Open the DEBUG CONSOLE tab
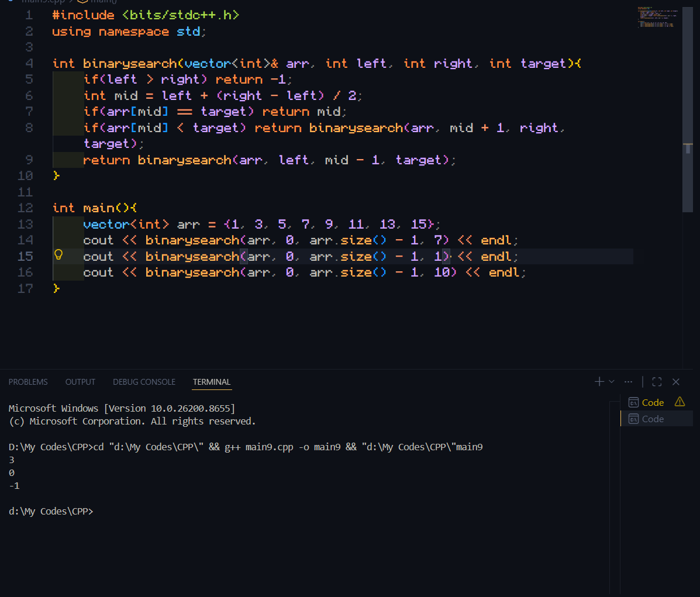 pos(144,382)
